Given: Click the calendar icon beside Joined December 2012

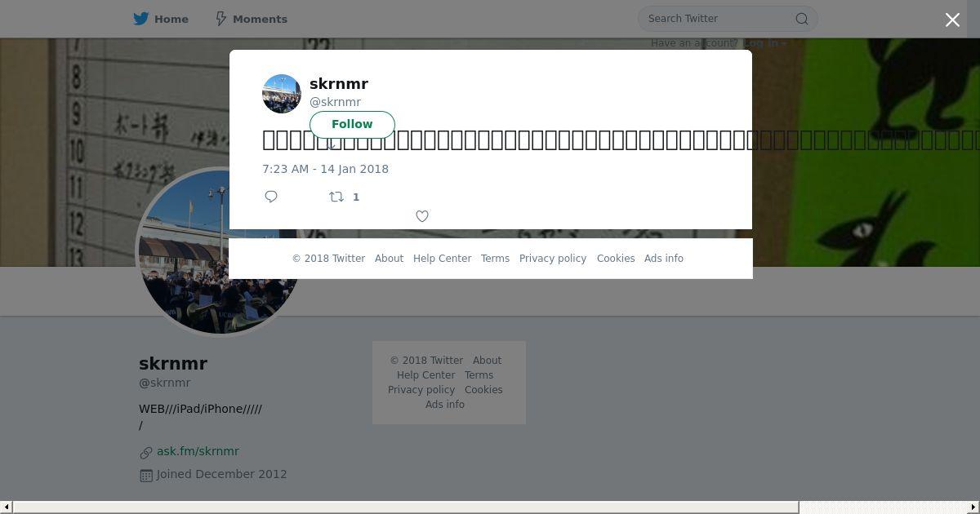Looking at the screenshot, I should 146,475.
